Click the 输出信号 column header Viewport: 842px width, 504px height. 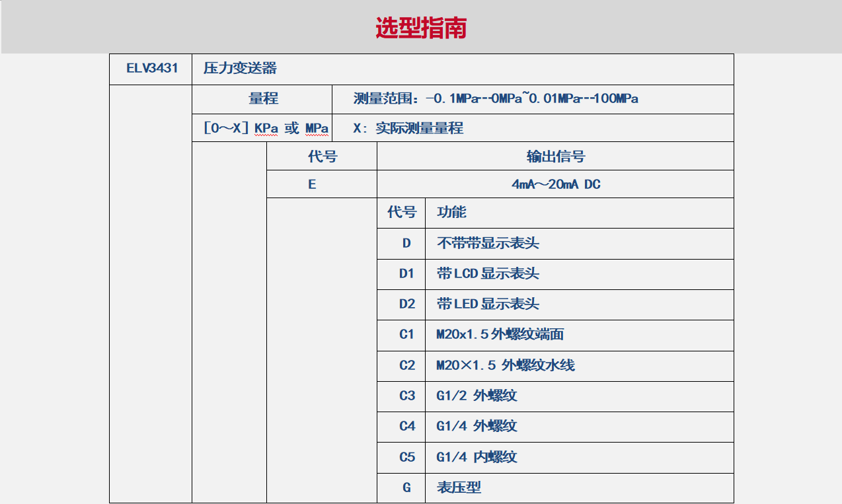[x=555, y=157]
